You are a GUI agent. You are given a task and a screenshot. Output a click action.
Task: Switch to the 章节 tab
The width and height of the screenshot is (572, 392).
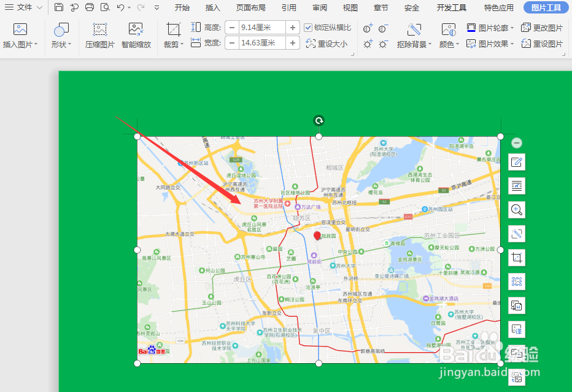tap(381, 7)
